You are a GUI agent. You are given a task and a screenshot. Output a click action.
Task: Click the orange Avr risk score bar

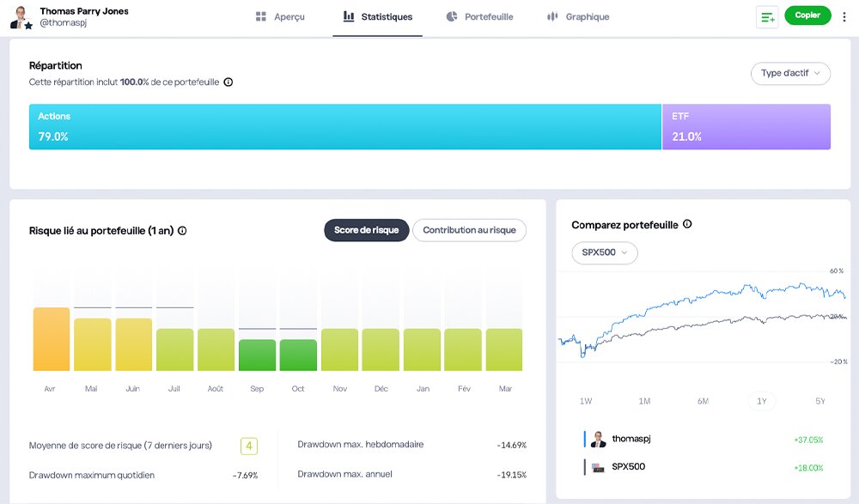(52, 339)
